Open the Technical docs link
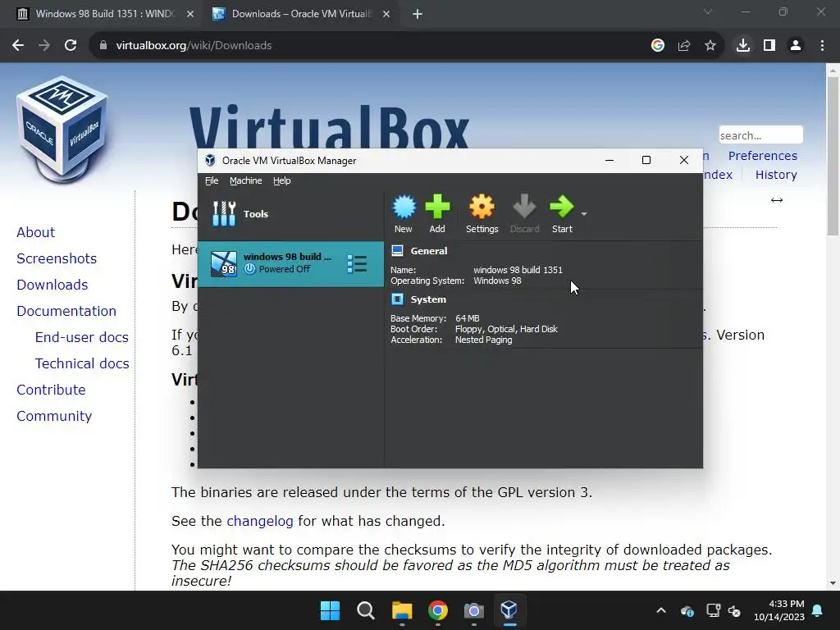This screenshot has width=840, height=630. click(82, 363)
